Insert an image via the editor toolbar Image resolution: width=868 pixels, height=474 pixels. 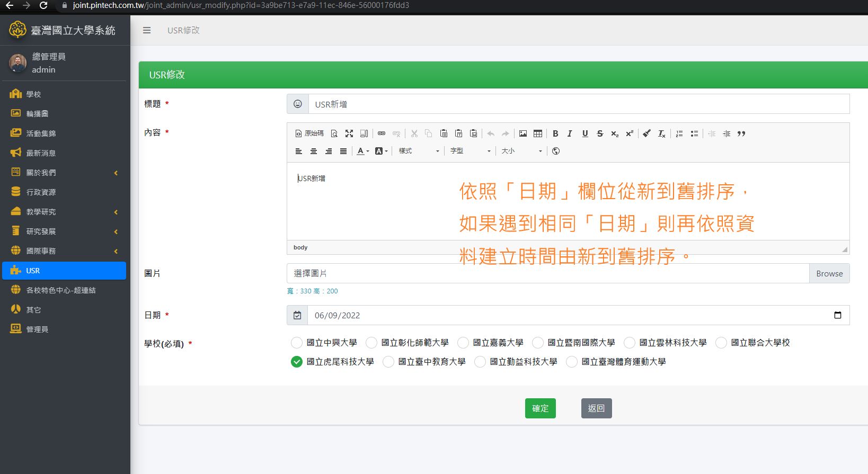pos(523,133)
